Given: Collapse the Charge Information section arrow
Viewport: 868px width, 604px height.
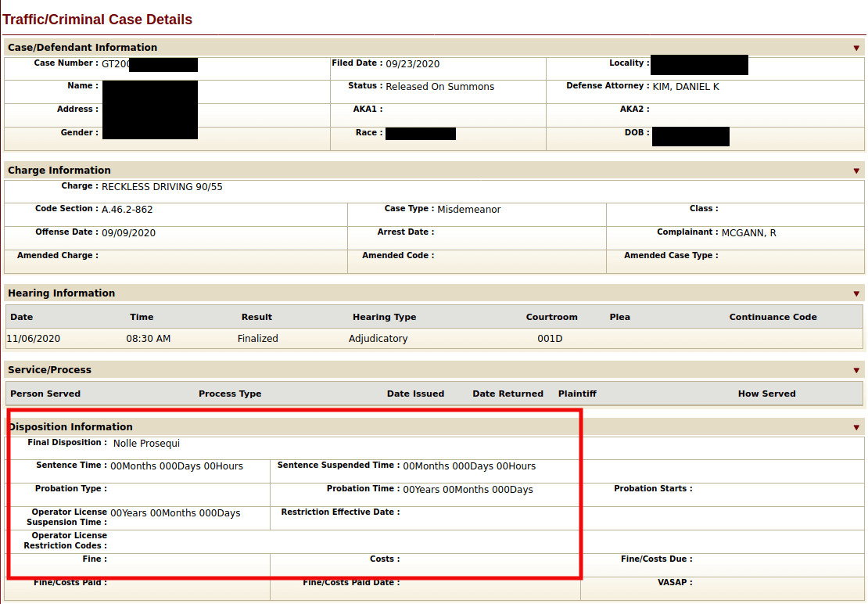Looking at the screenshot, I should [x=855, y=171].
